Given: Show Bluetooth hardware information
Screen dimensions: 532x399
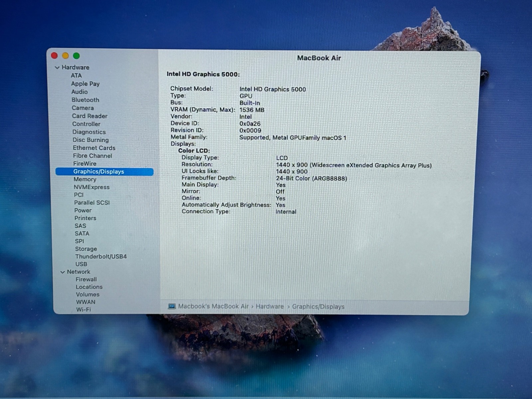Looking at the screenshot, I should (85, 100).
